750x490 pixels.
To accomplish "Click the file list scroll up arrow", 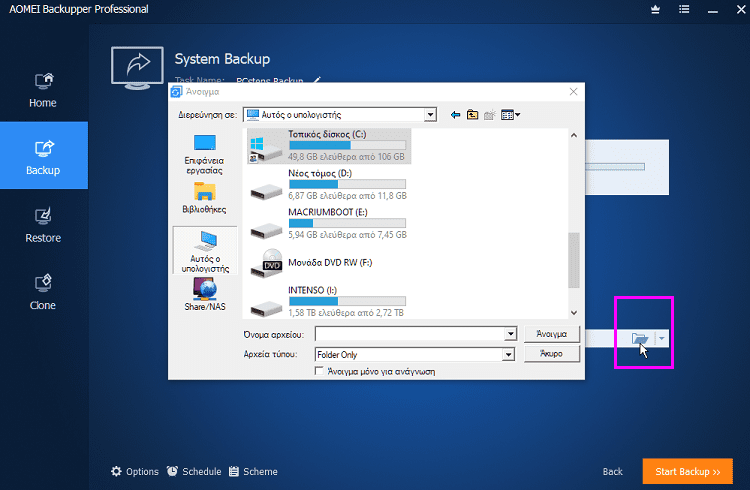I will pos(574,135).
